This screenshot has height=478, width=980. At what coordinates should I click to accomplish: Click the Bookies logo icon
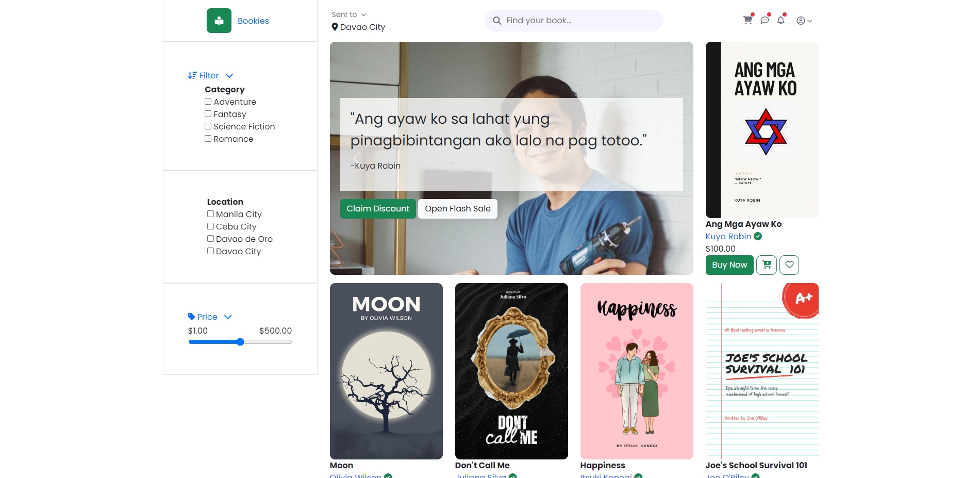click(x=219, y=21)
